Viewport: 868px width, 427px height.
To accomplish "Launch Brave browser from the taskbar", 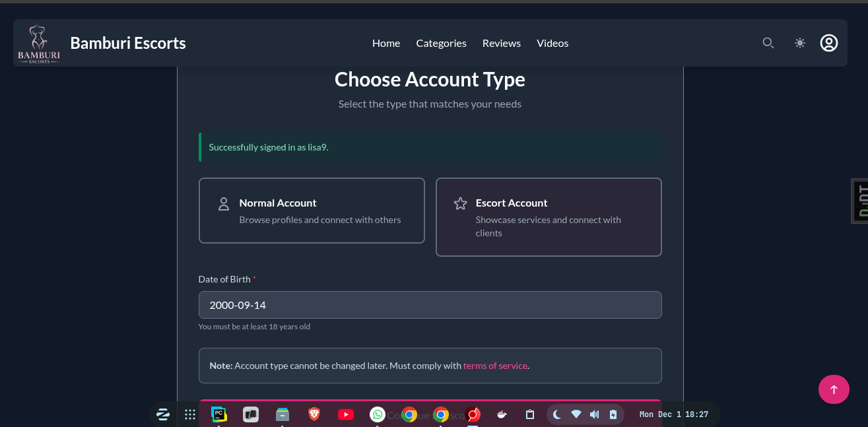I will (x=314, y=414).
